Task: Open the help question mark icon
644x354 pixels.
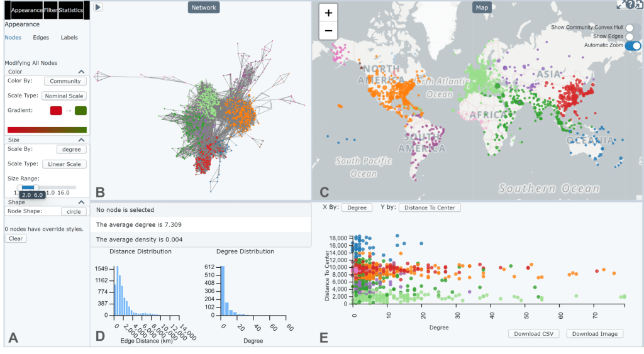Action: click(x=630, y=4)
